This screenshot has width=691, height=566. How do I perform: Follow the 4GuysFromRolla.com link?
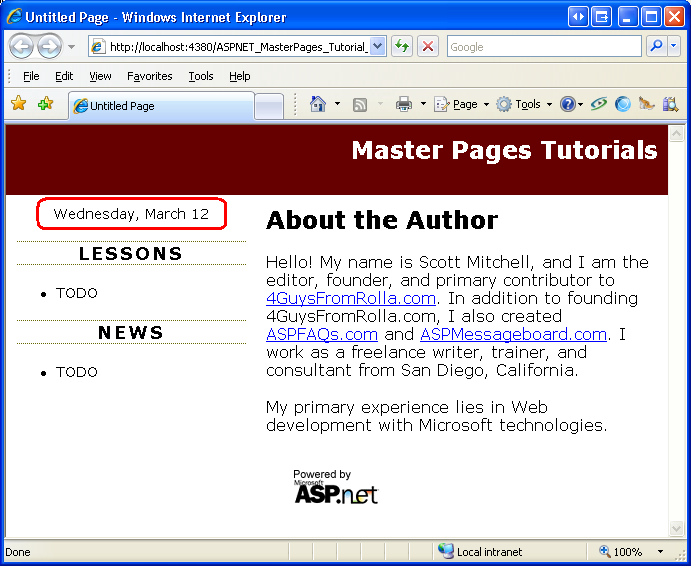point(351,298)
